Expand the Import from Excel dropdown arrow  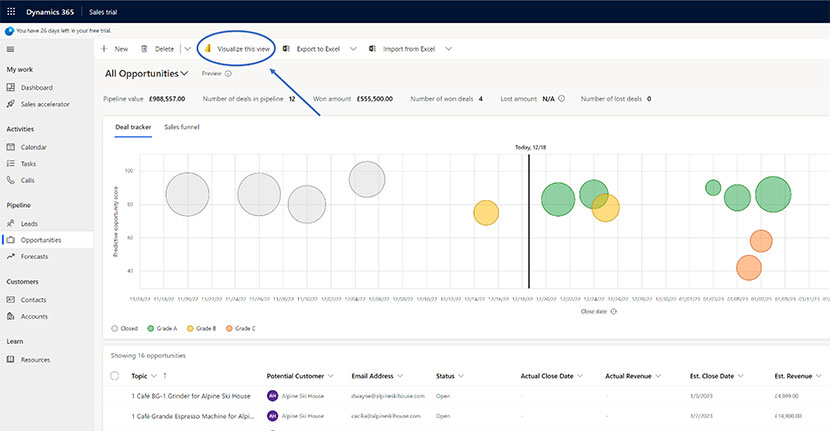(448, 49)
